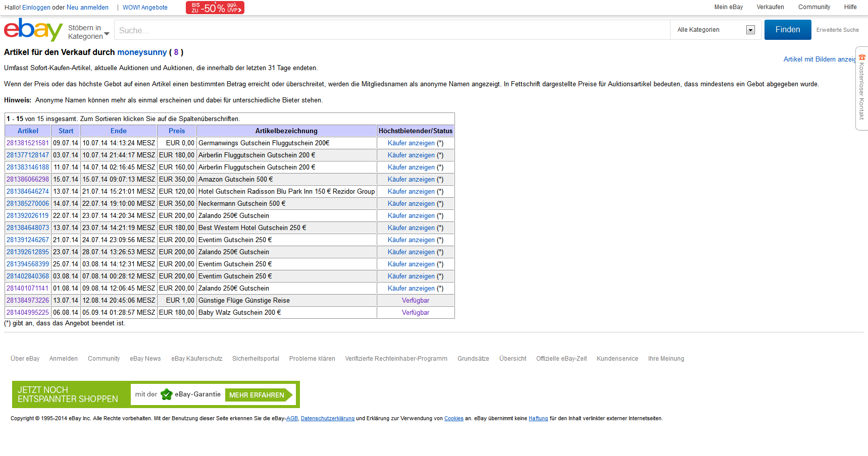
Task: Sort table by Start column
Action: pyautogui.click(x=66, y=131)
